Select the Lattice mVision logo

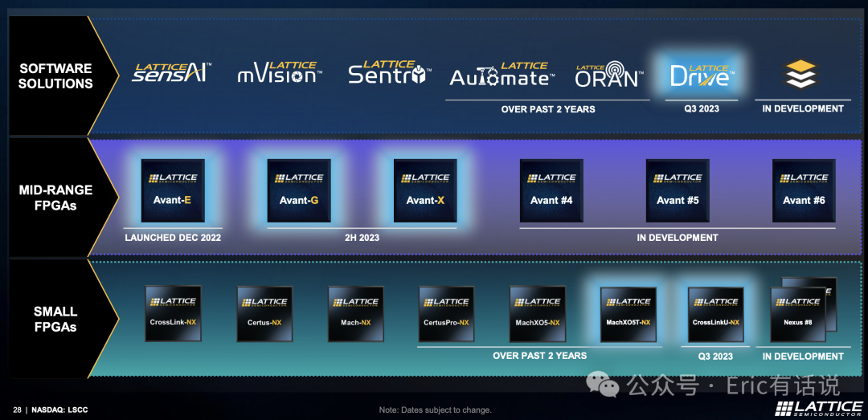pos(280,72)
